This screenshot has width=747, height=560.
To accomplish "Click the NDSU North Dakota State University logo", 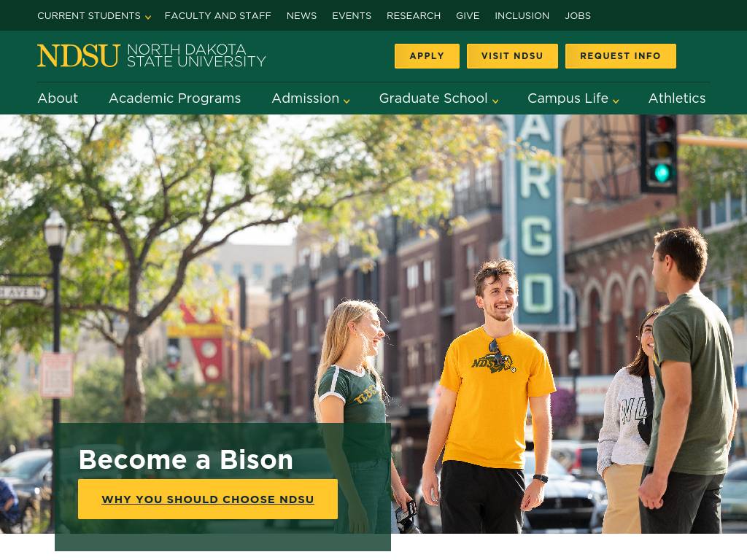I will tap(151, 55).
